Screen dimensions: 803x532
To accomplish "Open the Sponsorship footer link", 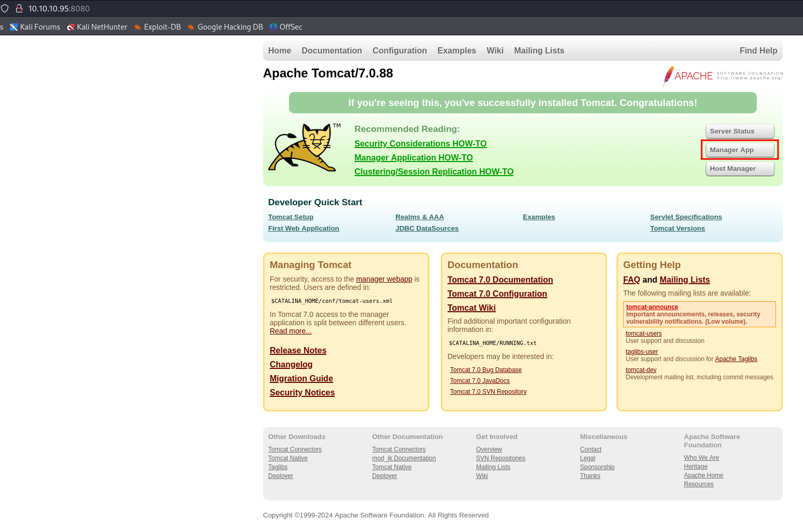I will (597, 467).
